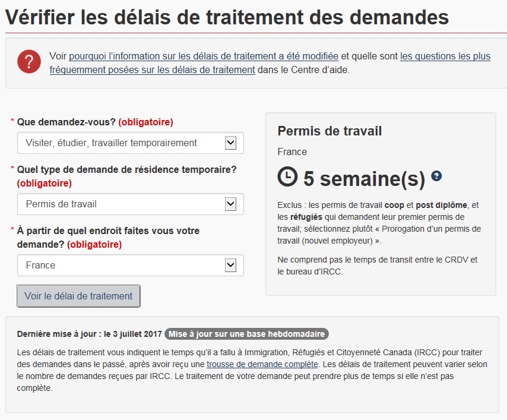The height and width of the screenshot is (420, 507).
Task: Open the 'Permis de travail' type dropdown
Action: click(130, 204)
